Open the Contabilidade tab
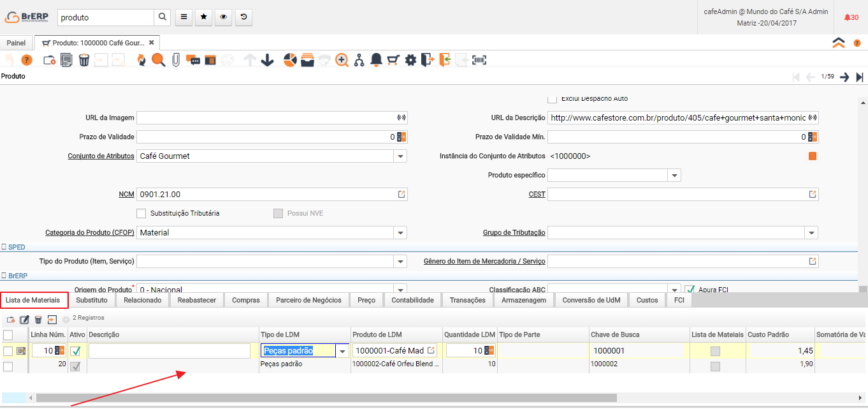 (412, 300)
